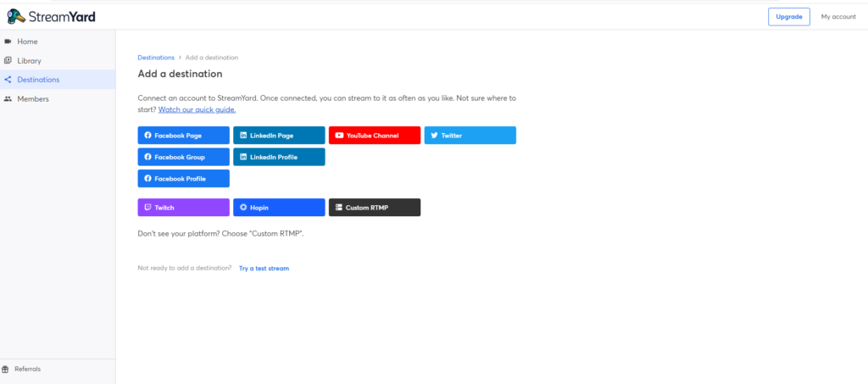Click 'Not ready to add a destination?' text
The image size is (868, 384).
184,268
